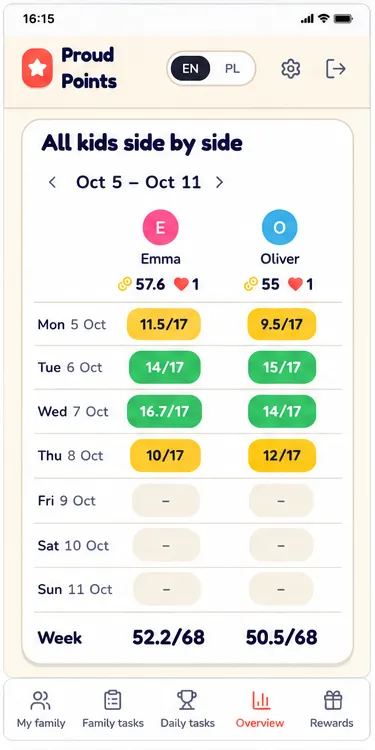Select Oliver's blue avatar circle
375x750 pixels.
pos(280,227)
